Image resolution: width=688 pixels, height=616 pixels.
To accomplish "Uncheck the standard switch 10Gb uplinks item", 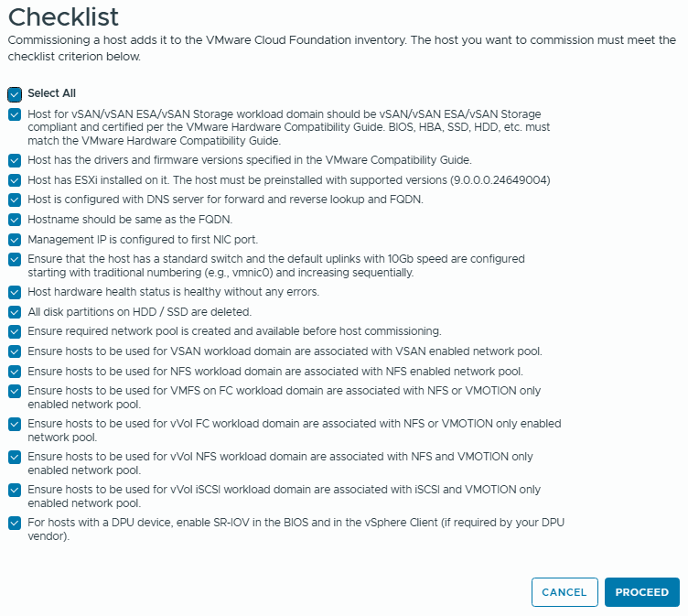I will 14,260.
